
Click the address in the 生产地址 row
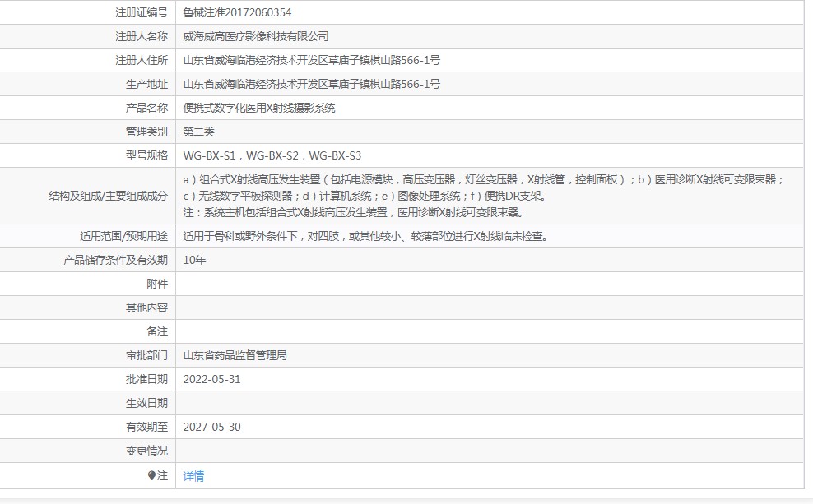coord(312,84)
